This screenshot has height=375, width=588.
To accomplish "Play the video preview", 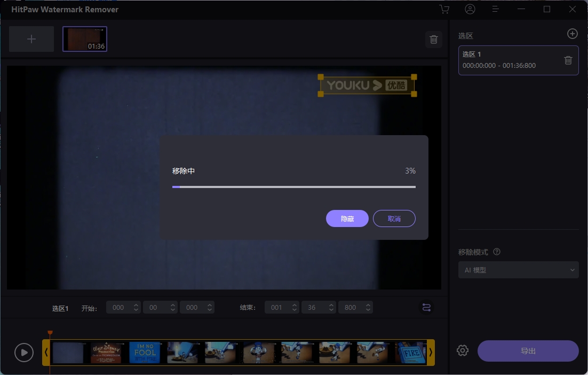I will pos(24,353).
